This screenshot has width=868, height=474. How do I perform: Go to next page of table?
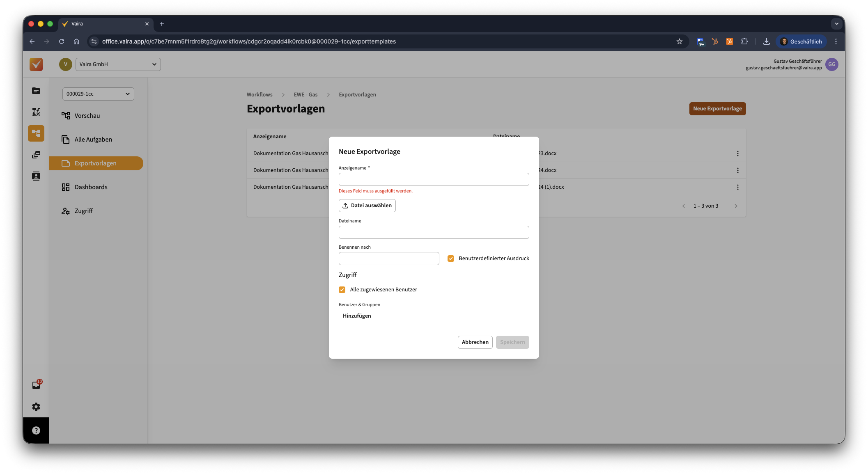[736, 206]
